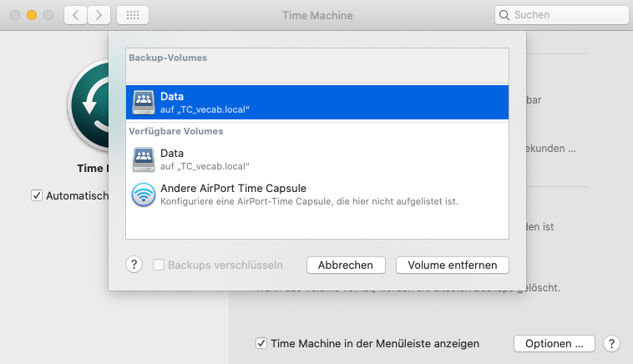
Task: Click the back navigation arrow
Action: click(76, 15)
